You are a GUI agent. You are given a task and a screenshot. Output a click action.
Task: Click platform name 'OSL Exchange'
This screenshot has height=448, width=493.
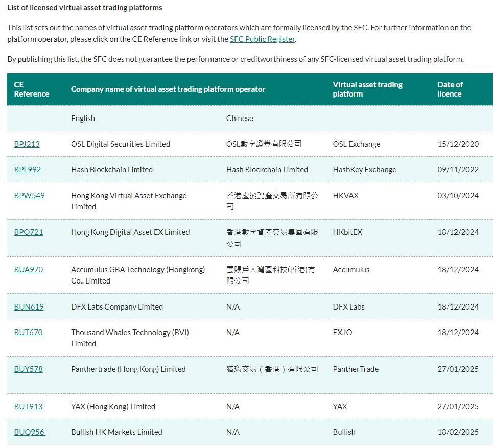(x=357, y=144)
